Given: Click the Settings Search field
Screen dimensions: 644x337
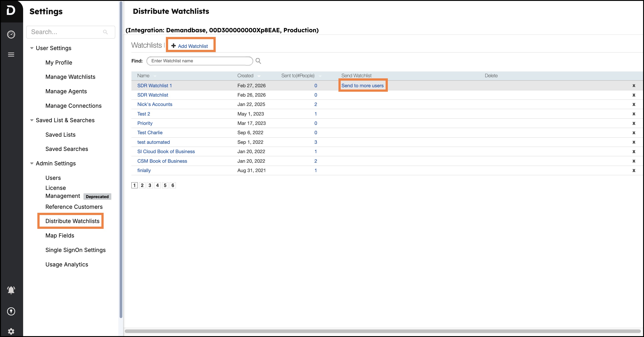Looking at the screenshot, I should [x=70, y=32].
